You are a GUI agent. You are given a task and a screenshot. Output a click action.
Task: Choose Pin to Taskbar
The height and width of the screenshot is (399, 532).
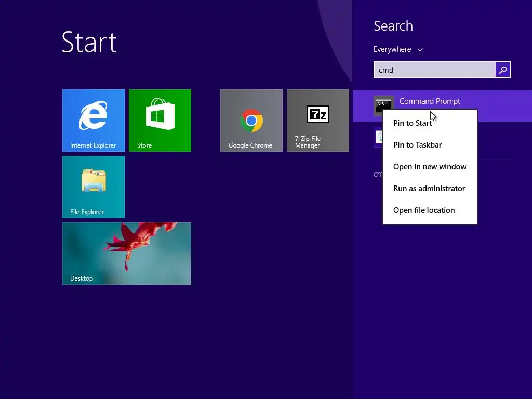click(x=430, y=145)
